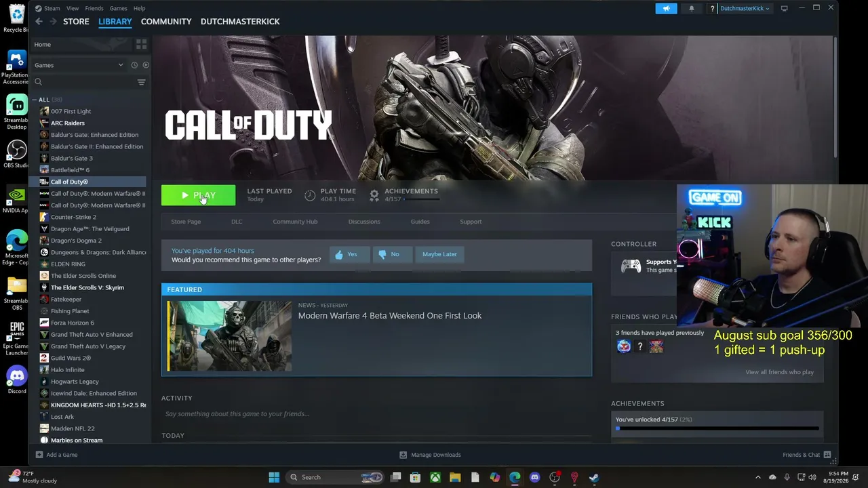The width and height of the screenshot is (868, 488).
Task: Click the question mark help icon
Action: point(712,8)
